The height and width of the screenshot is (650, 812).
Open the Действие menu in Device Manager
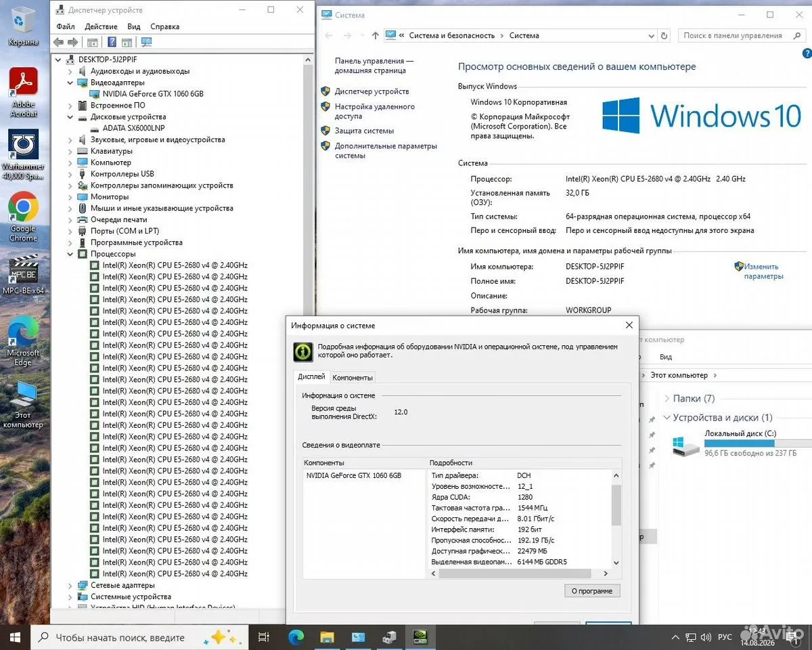[101, 26]
